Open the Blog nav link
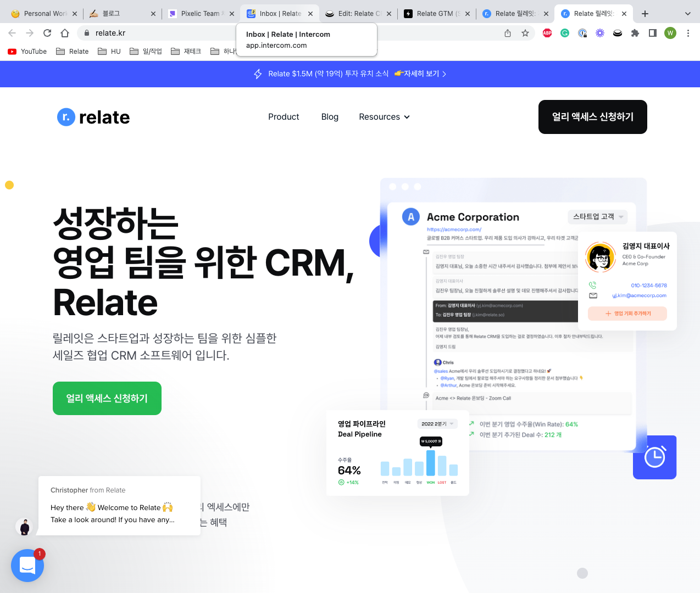 330,117
